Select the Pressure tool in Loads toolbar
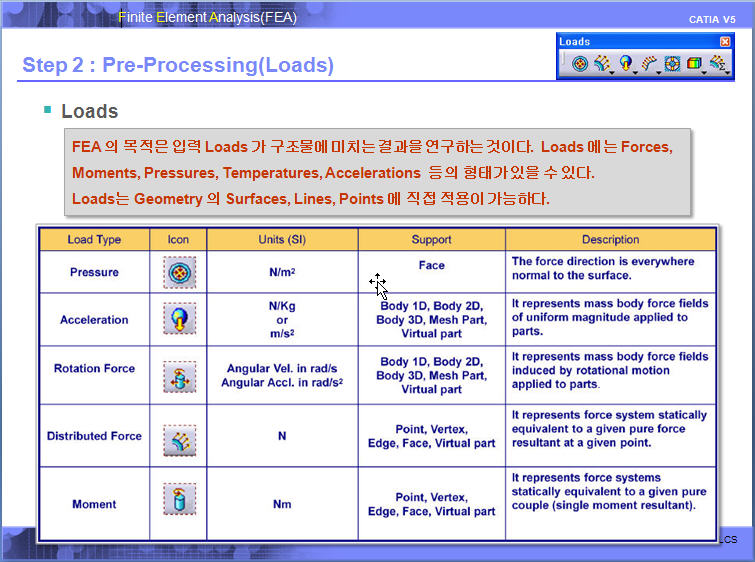Screen dimensions: 755x562 [x=580, y=64]
